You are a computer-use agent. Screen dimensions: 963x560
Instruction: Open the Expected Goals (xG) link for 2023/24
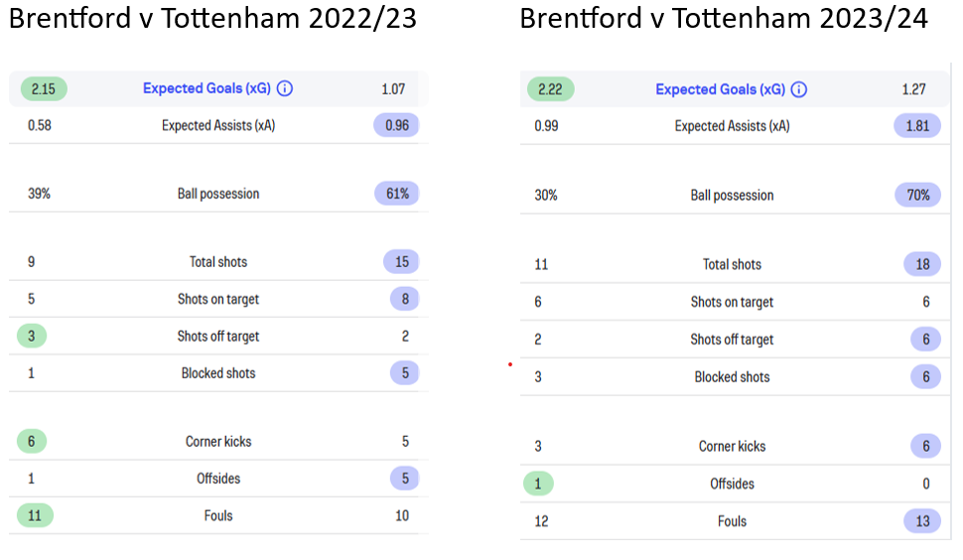(x=721, y=89)
